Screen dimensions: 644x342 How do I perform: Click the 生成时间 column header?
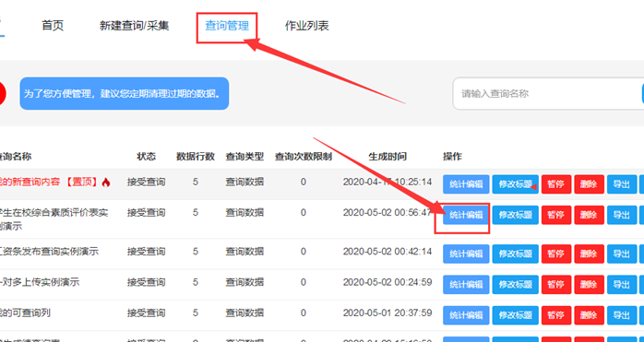pyautogui.click(x=388, y=157)
